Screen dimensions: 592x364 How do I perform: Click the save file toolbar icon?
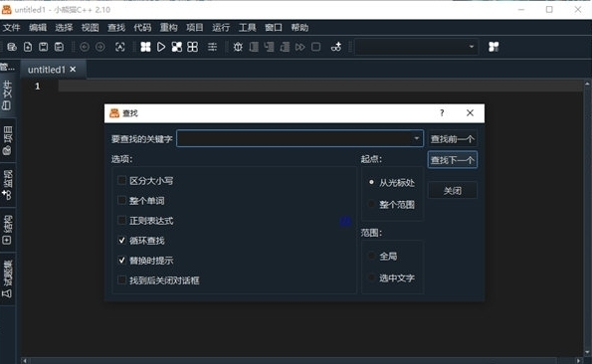click(x=44, y=47)
